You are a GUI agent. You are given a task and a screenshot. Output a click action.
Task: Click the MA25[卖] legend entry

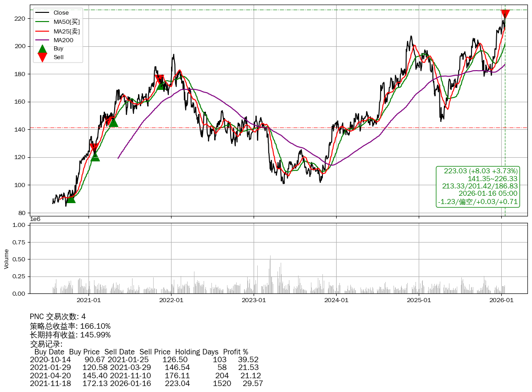[66, 31]
